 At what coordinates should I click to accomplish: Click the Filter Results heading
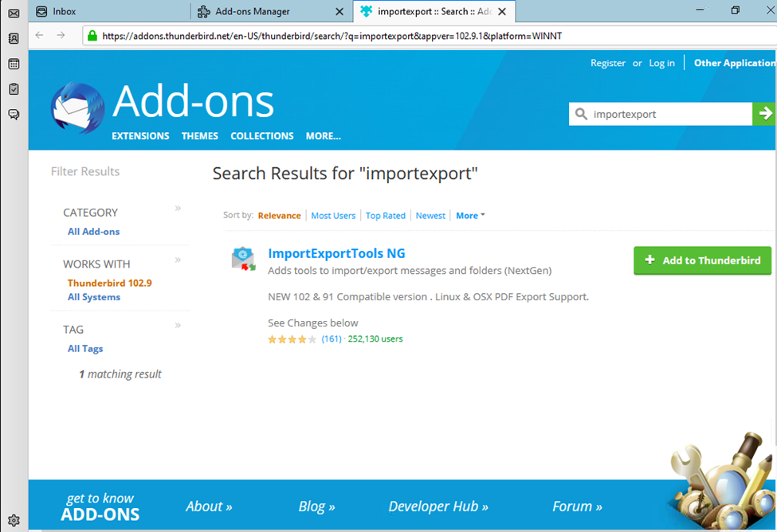click(85, 171)
